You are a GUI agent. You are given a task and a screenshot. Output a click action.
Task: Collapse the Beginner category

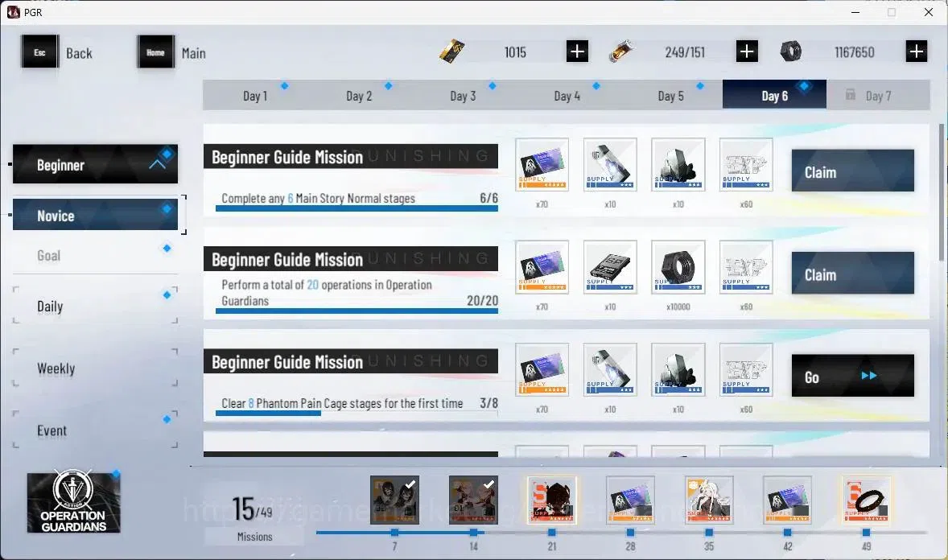95,164
